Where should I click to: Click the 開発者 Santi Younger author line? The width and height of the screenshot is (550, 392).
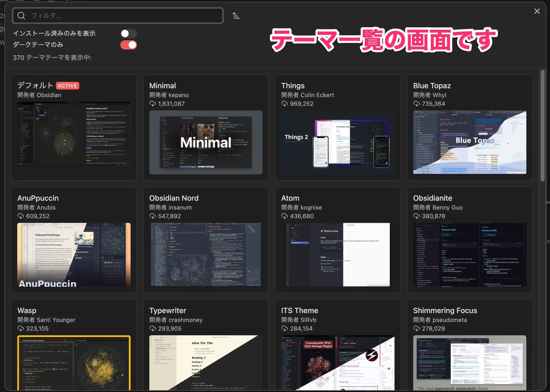point(46,320)
